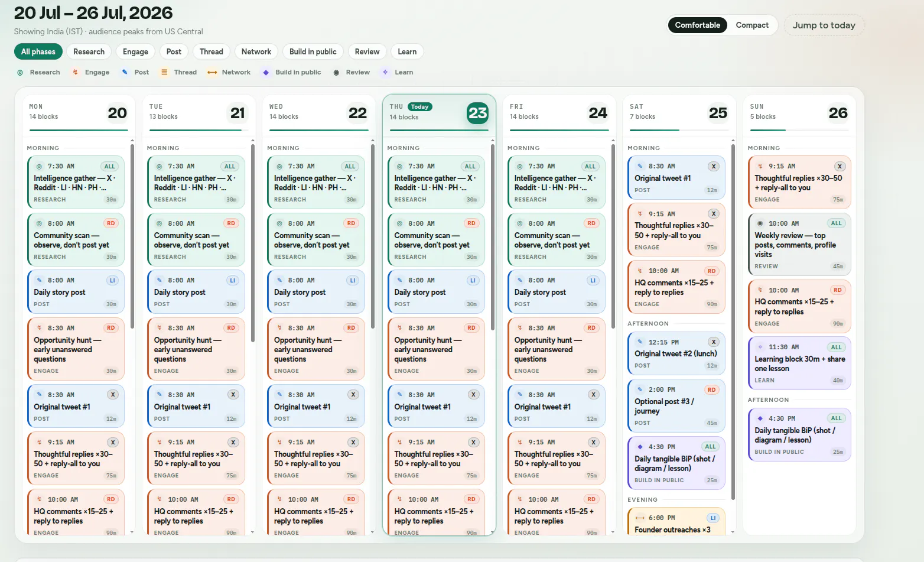This screenshot has height=562, width=924.
Task: Select the All phases filter
Action: point(38,52)
